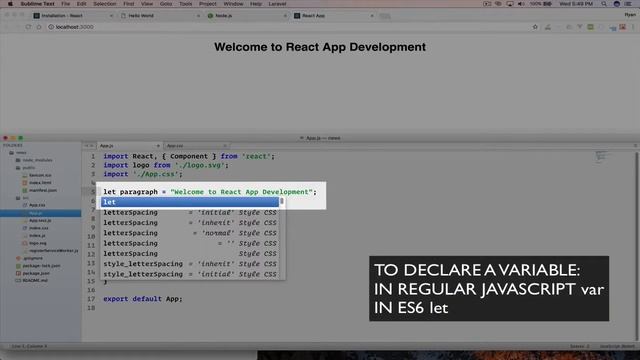The width and height of the screenshot is (640, 360).
Task: Open App.css file in the sidebar
Action: (37, 205)
